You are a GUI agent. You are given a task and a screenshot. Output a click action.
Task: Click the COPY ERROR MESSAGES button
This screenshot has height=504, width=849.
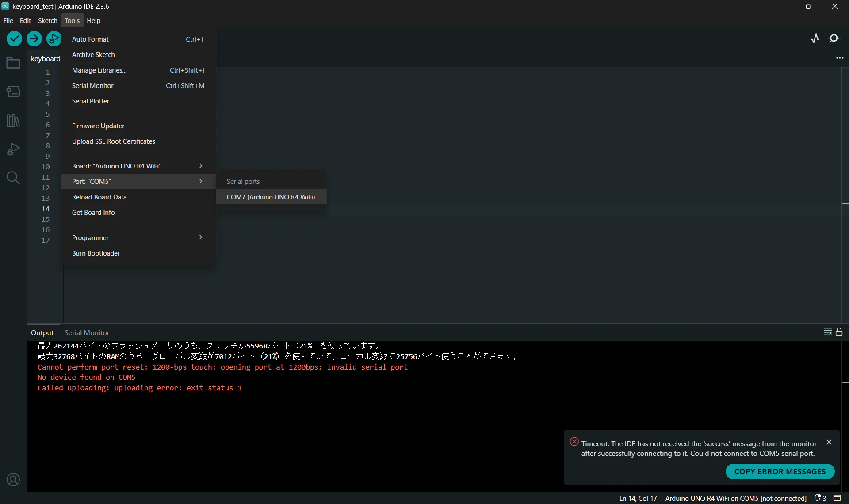(780, 471)
